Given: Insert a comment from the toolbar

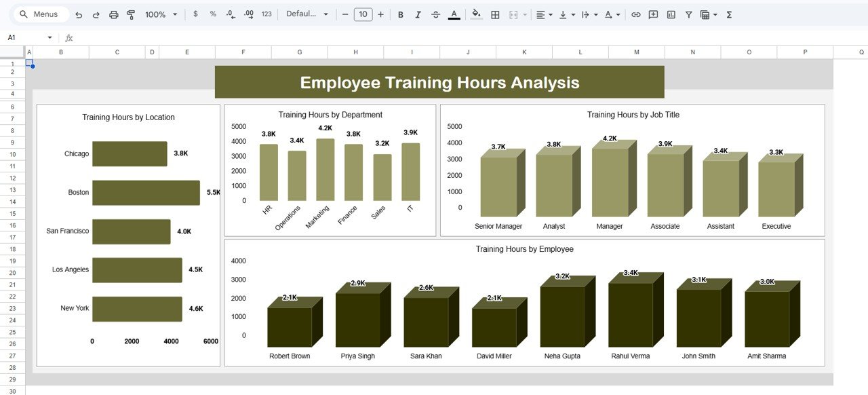Looking at the screenshot, I should [653, 14].
